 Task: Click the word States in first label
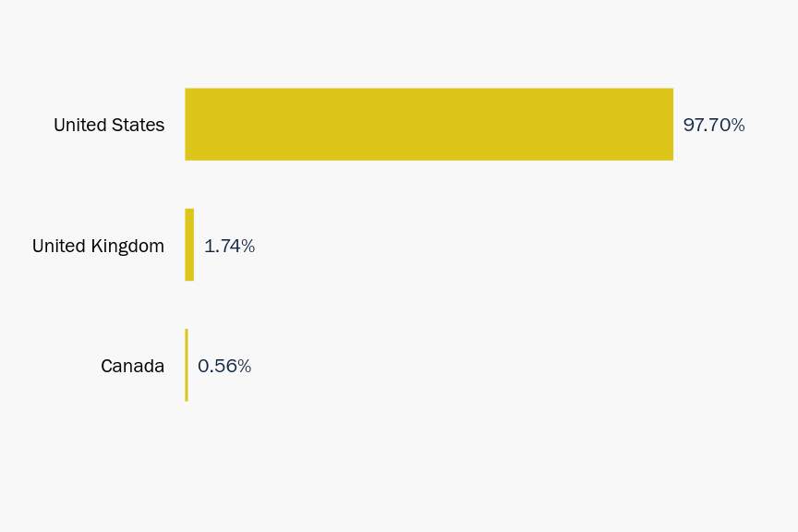click(x=138, y=125)
